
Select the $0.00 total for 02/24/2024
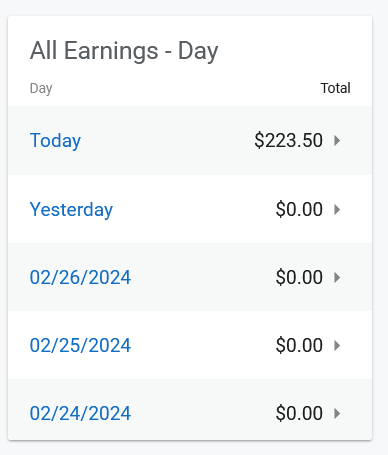pyautogui.click(x=299, y=414)
